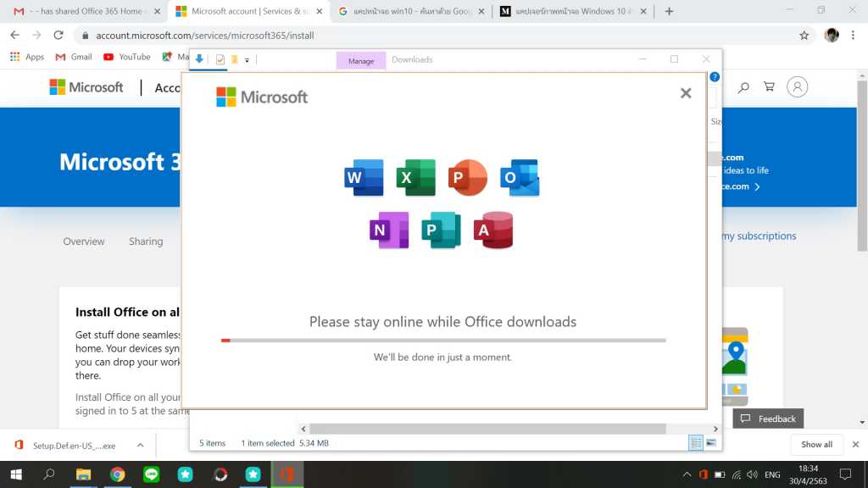Click the Access icon in the installer
This screenshot has height=488, width=868.
pos(493,230)
